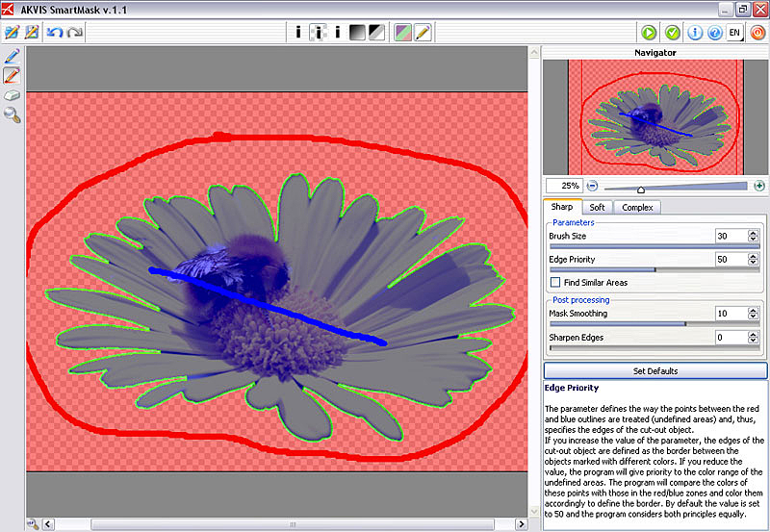
Task: Click the Redo arrow in top toolbar
Action: 75,33
